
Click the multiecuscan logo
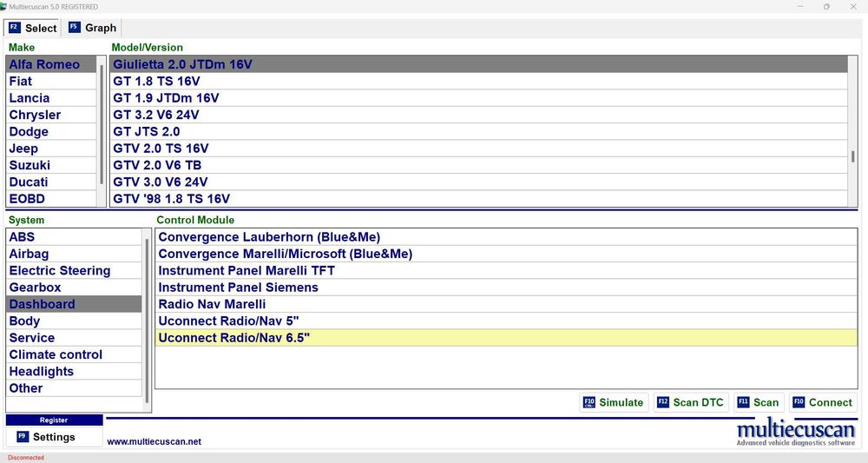[795, 433]
